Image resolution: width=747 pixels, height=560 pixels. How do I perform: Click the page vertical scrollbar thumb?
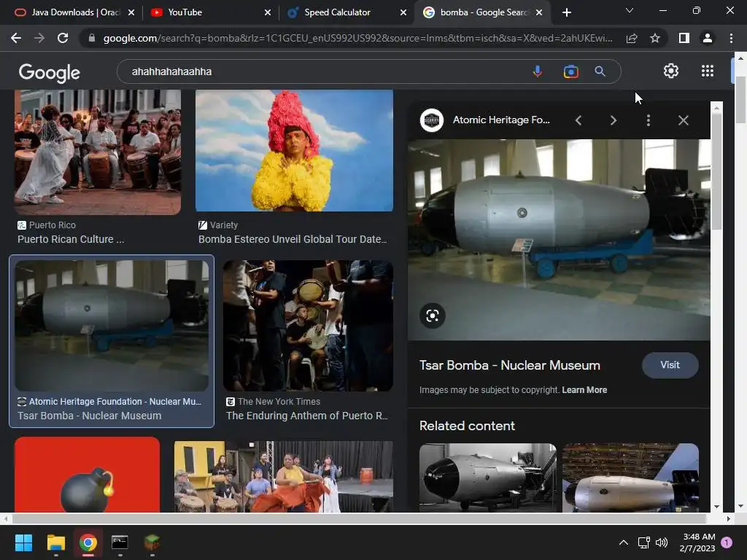pos(740,99)
